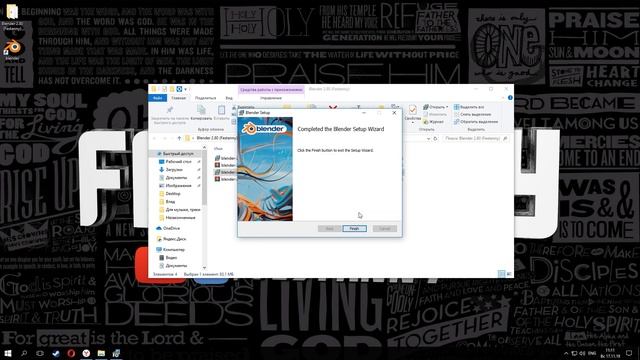Select Blender 2.80 folder desktop icon
The image size is (640, 360).
point(12,17)
